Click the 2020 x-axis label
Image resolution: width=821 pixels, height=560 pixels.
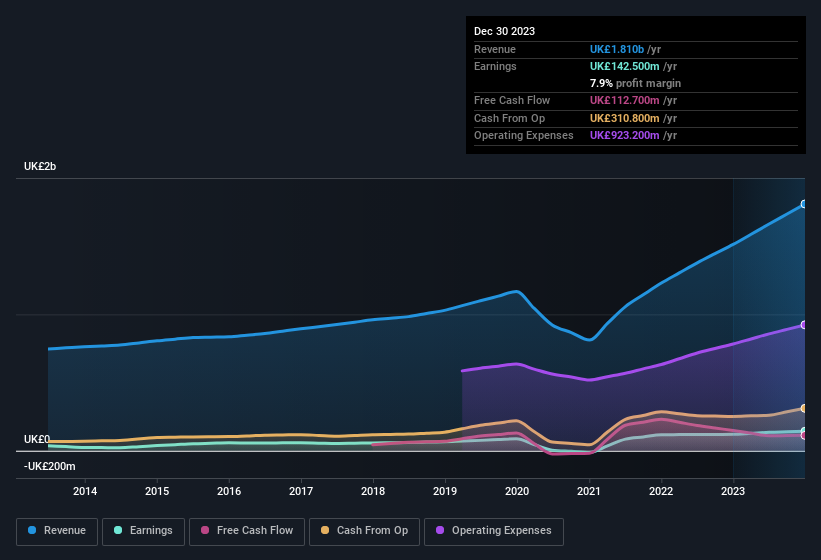pos(517,491)
